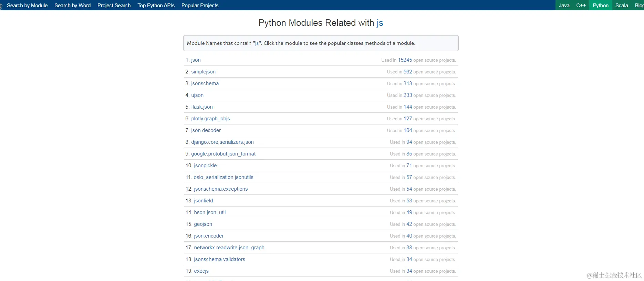The width and height of the screenshot is (644, 281).
Task: Click the 71 count for jsonpickle
Action: [409, 165]
